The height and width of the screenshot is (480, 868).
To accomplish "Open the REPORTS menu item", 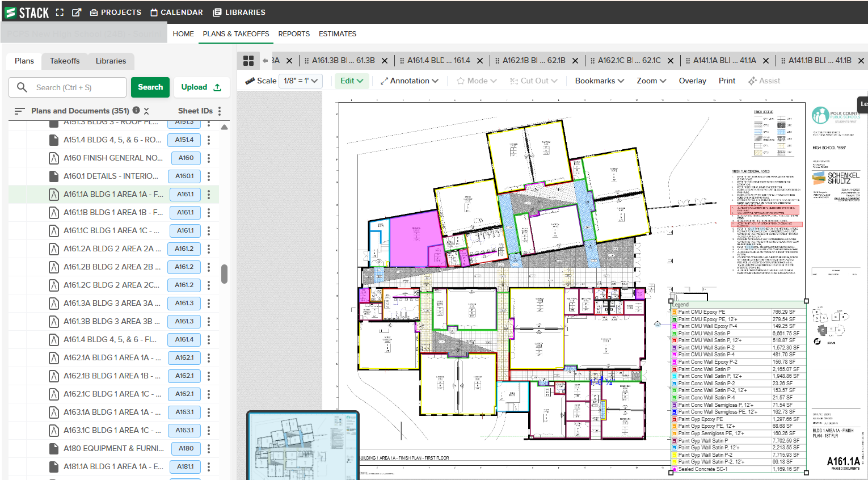I will (294, 34).
